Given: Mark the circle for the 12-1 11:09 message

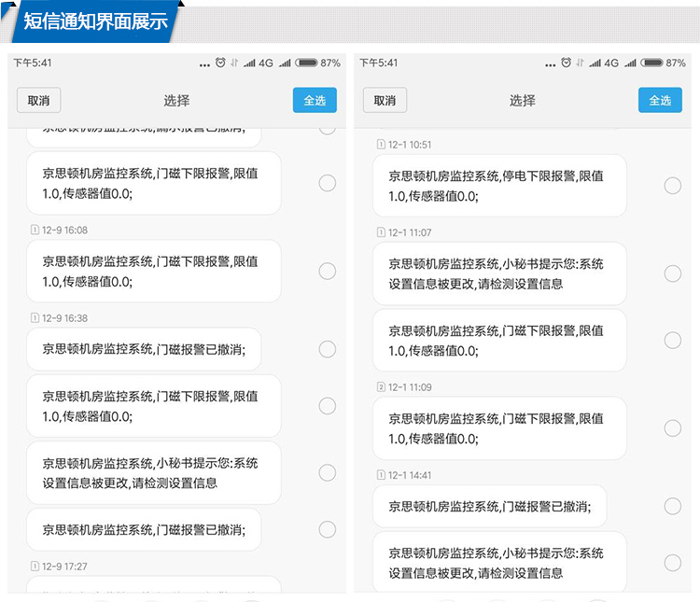Looking at the screenshot, I should (x=672, y=427).
